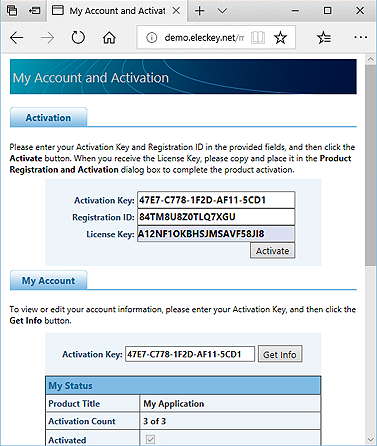The image size is (377, 446).
Task: Select the My Account and Activation browser tab
Action: point(117,11)
